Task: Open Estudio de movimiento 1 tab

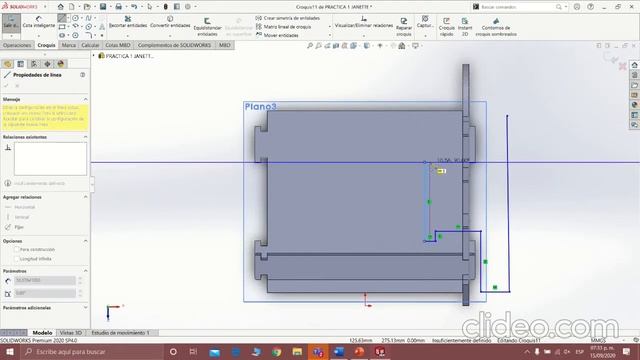Action: (x=120, y=333)
